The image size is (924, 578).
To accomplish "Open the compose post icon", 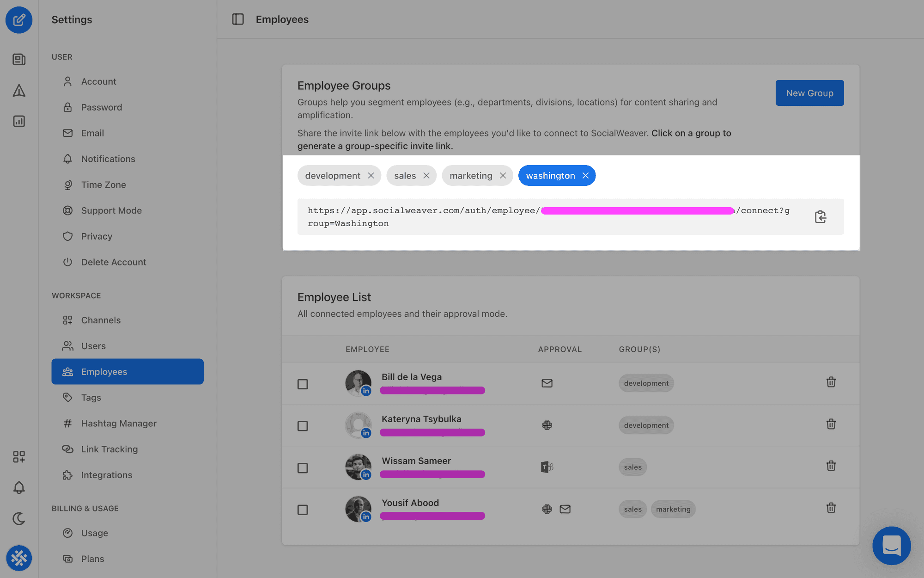I will click(19, 20).
